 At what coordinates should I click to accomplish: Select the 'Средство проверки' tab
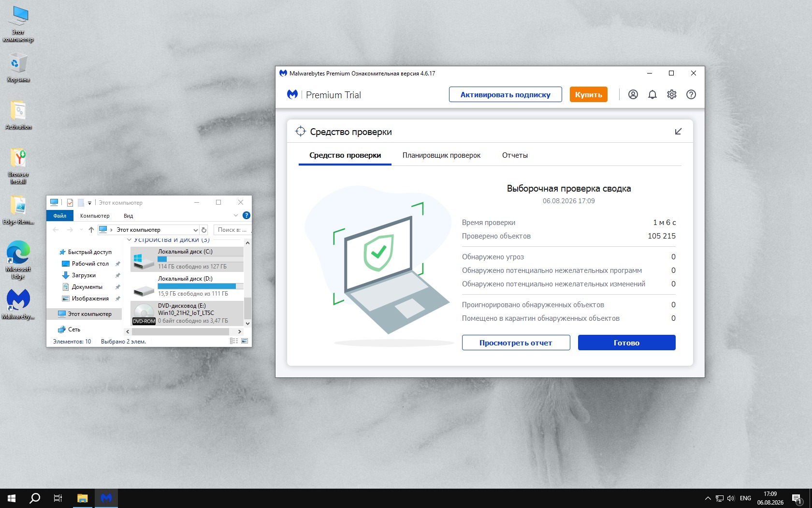[345, 155]
